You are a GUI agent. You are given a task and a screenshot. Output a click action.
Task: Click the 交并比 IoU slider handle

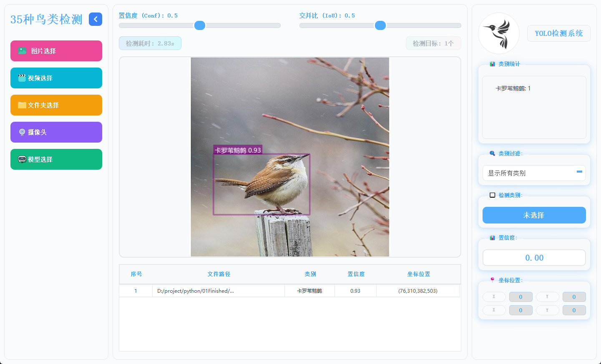380,25
